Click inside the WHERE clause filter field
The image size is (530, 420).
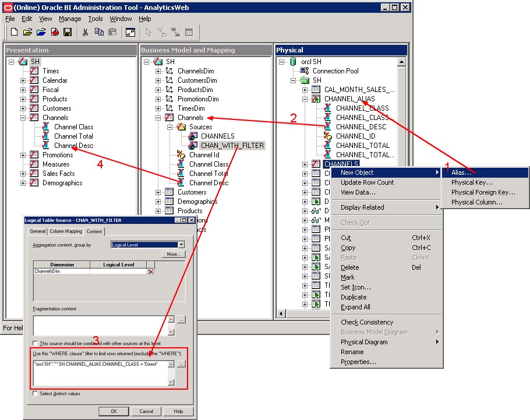pos(101,373)
